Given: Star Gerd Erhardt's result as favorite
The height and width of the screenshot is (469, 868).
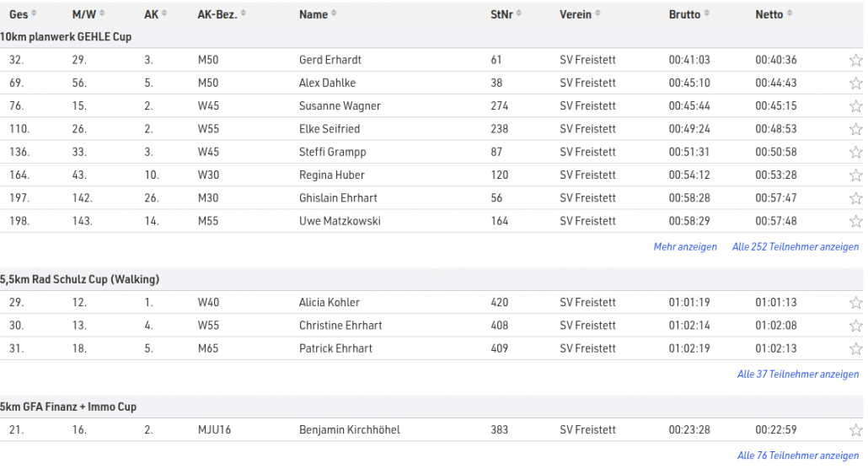Looking at the screenshot, I should click(x=855, y=60).
